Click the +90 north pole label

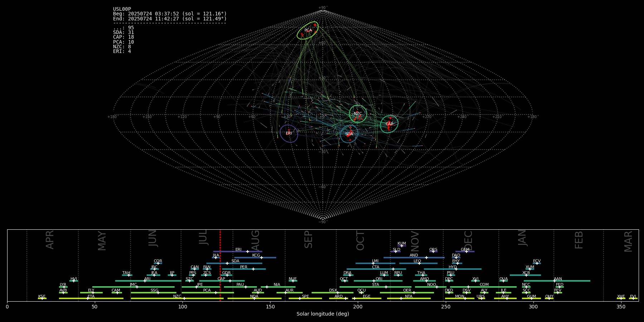pos(323,8)
